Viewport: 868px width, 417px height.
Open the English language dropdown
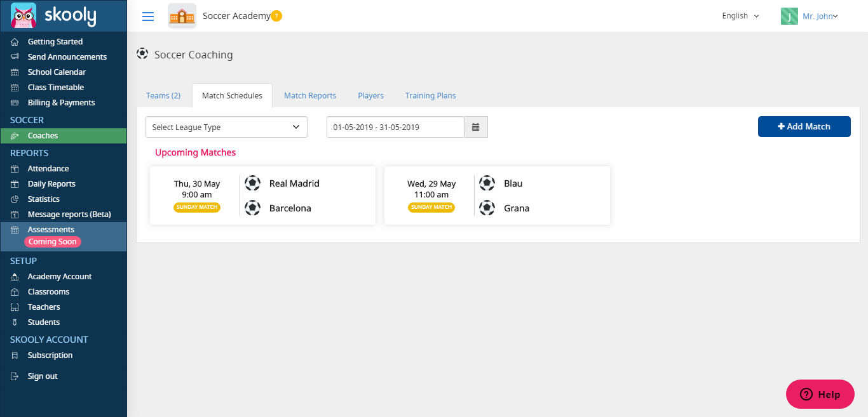click(740, 16)
